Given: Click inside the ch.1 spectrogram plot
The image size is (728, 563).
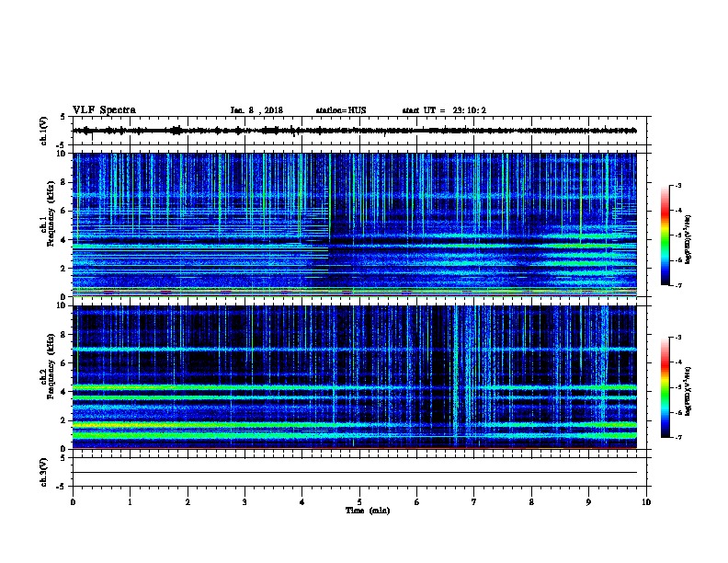Looking at the screenshot, I should tap(354, 224).
